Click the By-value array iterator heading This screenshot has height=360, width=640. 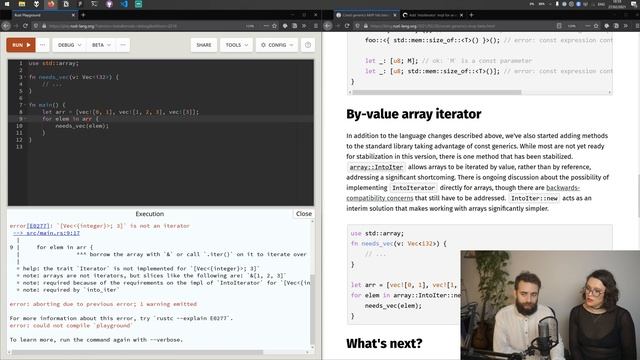413,114
